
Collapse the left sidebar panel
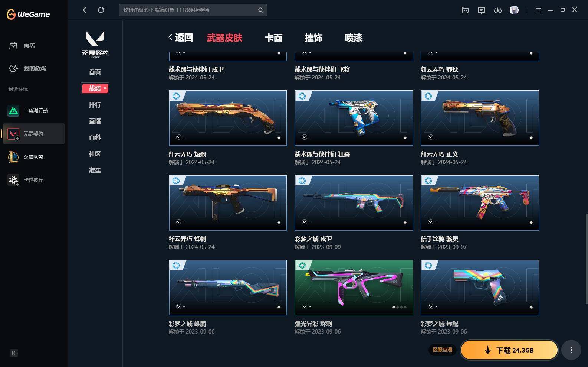pyautogui.click(x=14, y=353)
